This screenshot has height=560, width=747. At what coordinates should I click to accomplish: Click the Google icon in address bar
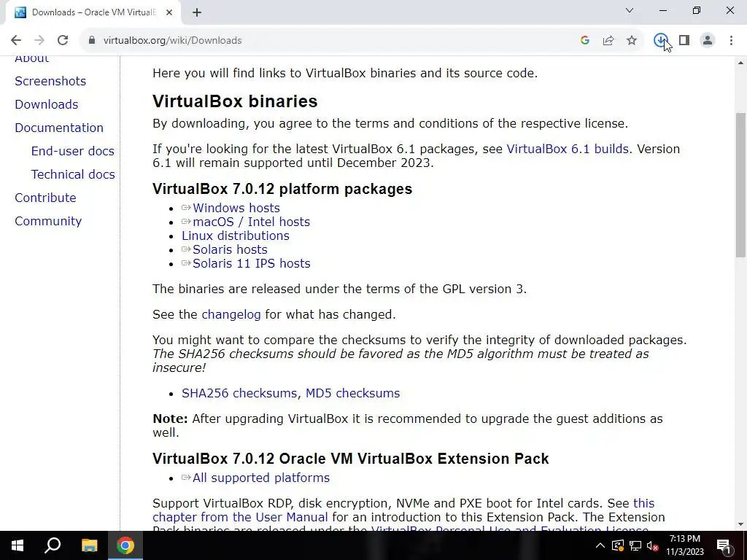click(x=584, y=41)
